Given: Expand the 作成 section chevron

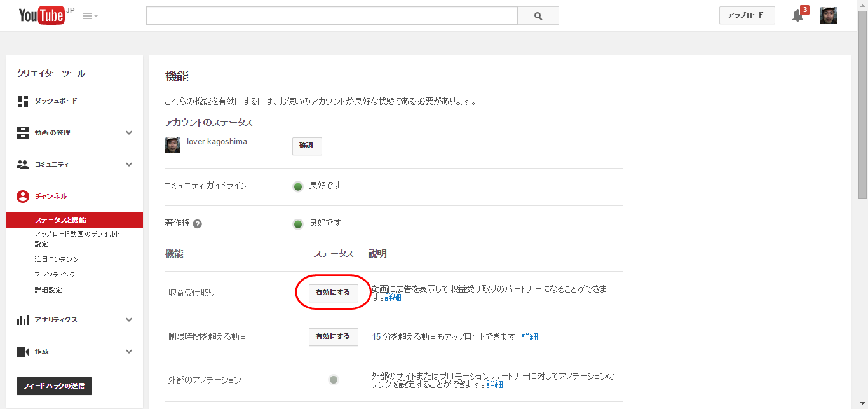Looking at the screenshot, I should [129, 352].
